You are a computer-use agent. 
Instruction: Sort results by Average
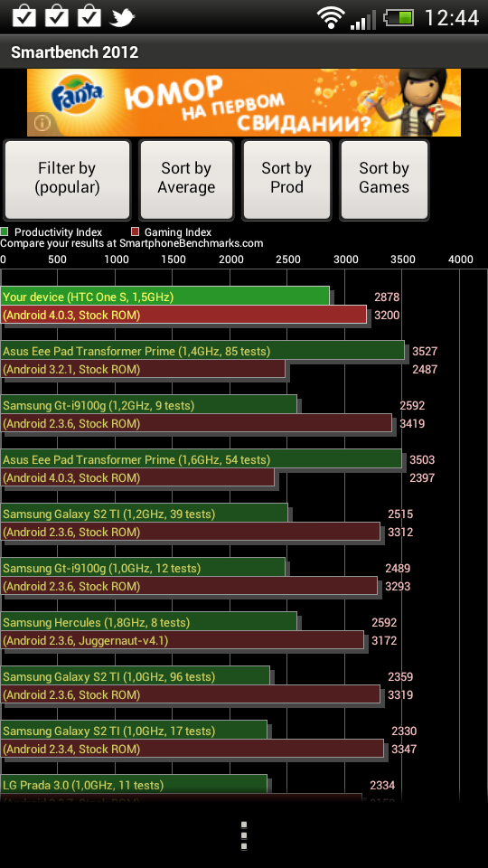click(x=186, y=180)
